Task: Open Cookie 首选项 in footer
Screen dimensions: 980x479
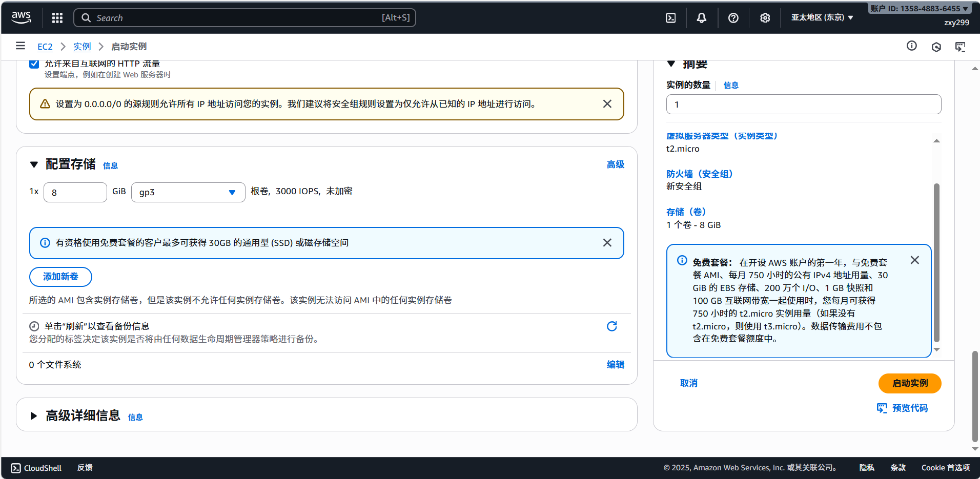Action: (x=946, y=468)
